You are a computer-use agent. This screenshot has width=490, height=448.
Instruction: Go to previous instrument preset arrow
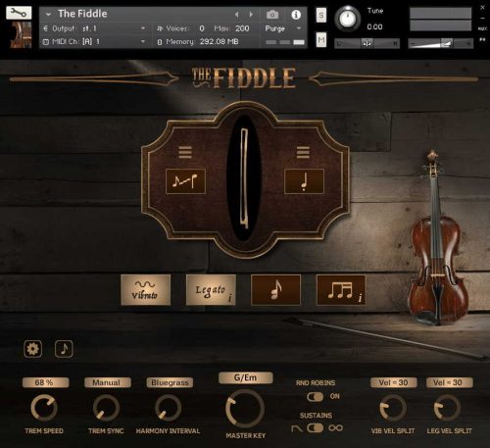pos(237,15)
